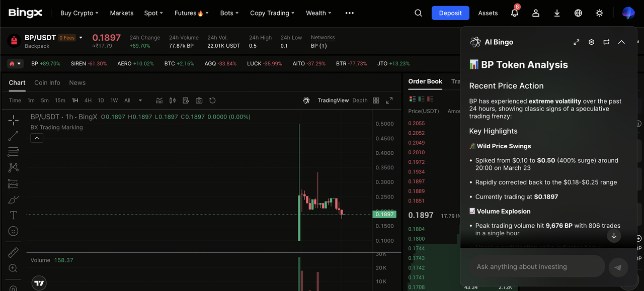Click the Ask anything about investing field
Screen dimensions: 644x291
pos(537,267)
